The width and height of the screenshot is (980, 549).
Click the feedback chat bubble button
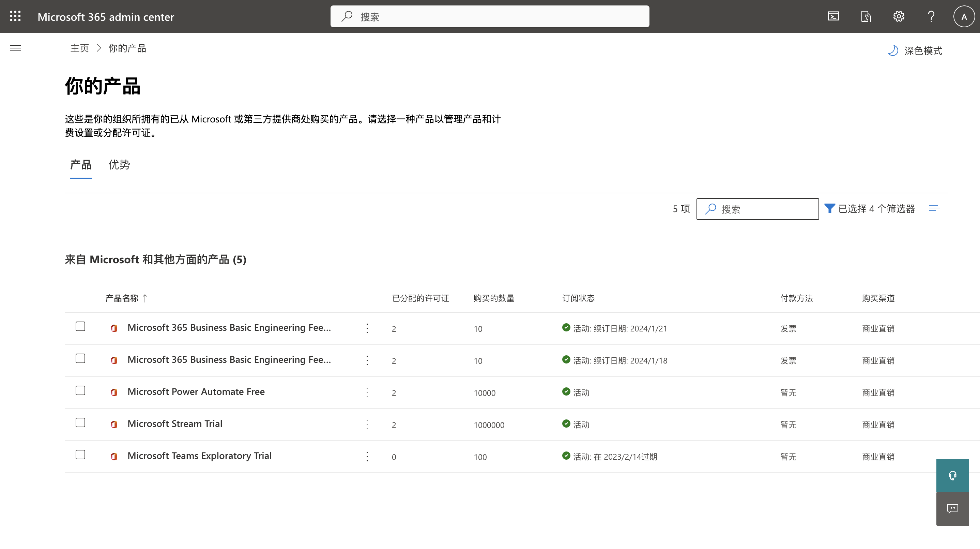click(953, 509)
